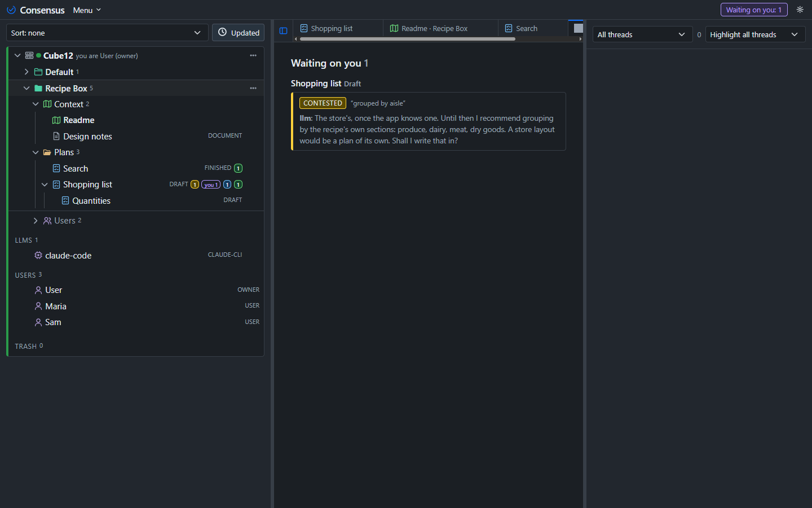Viewport: 812px width, 508px height.
Task: Click the yellow contested badge on Shopping list
Action: (x=195, y=185)
